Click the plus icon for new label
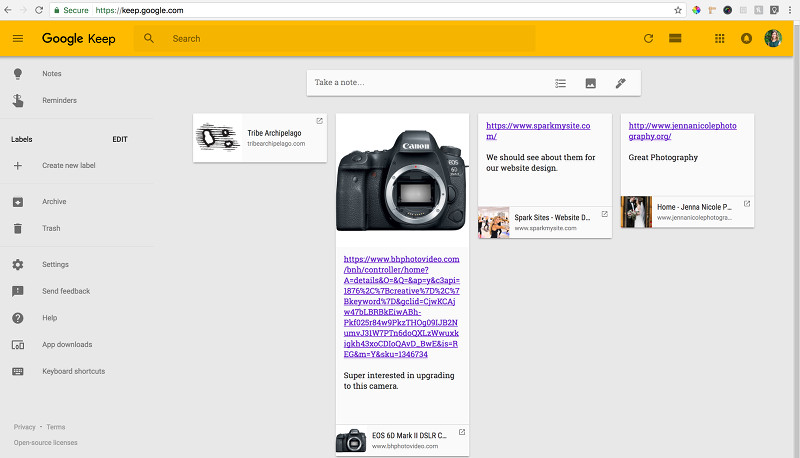 [x=18, y=165]
